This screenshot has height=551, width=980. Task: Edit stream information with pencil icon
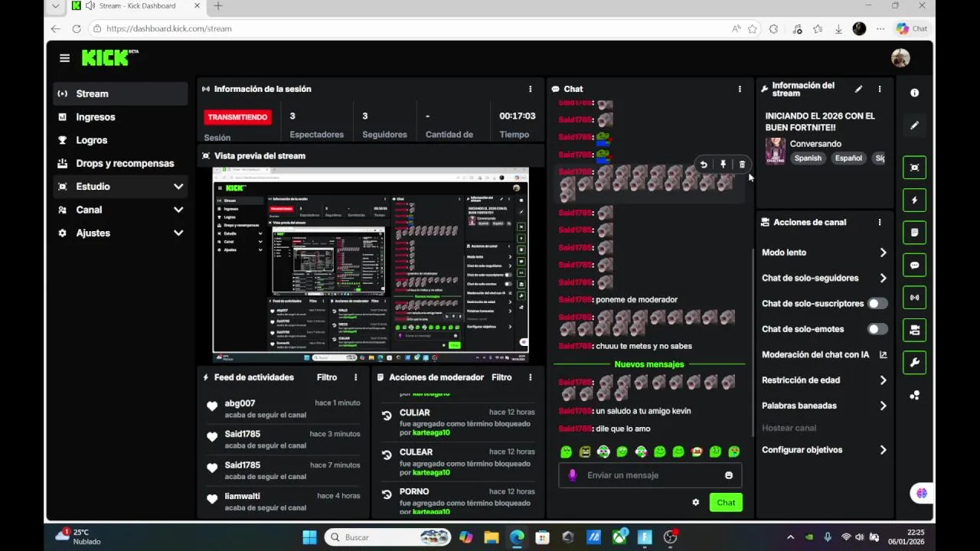point(858,89)
